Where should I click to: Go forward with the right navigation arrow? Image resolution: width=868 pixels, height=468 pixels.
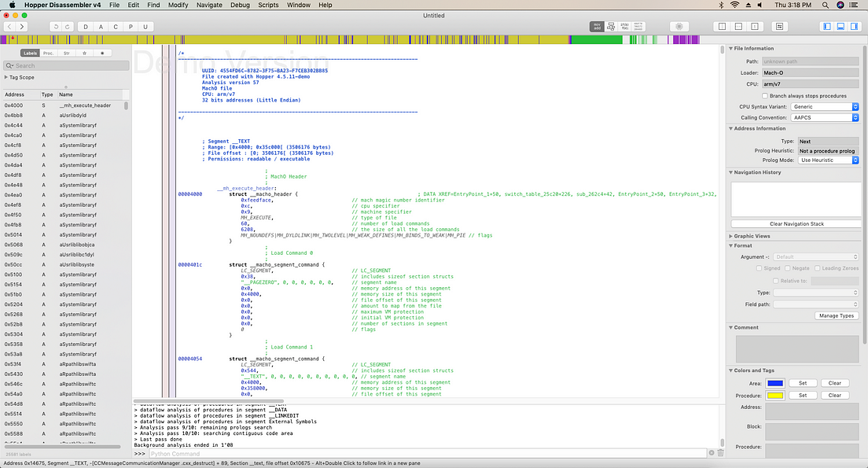(21, 27)
